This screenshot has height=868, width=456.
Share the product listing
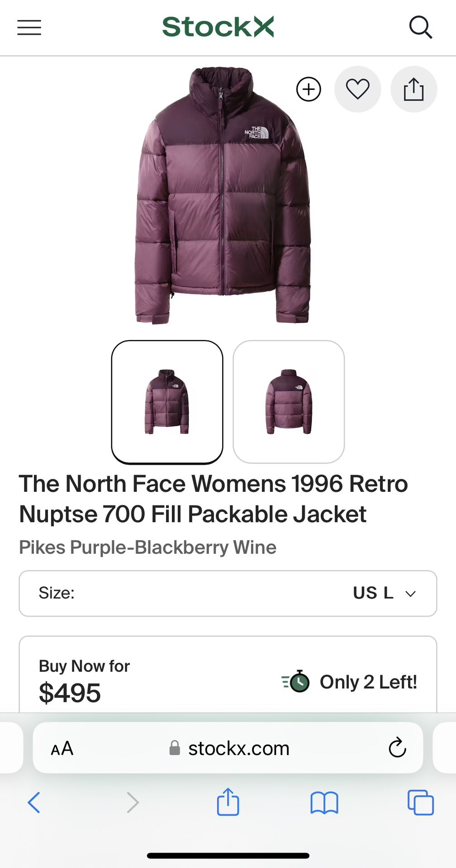413,89
